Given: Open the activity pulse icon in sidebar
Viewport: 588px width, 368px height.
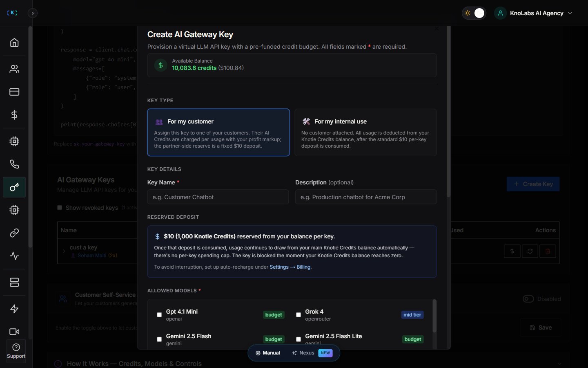Looking at the screenshot, I should pos(14,256).
